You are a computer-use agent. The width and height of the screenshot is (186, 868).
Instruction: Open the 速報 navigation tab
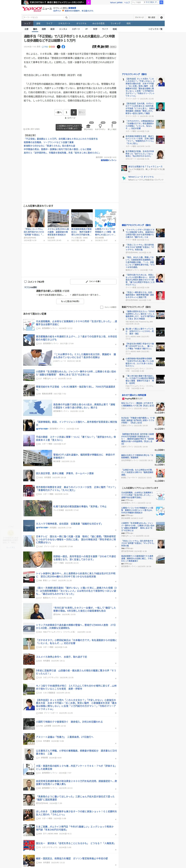[38, 24]
